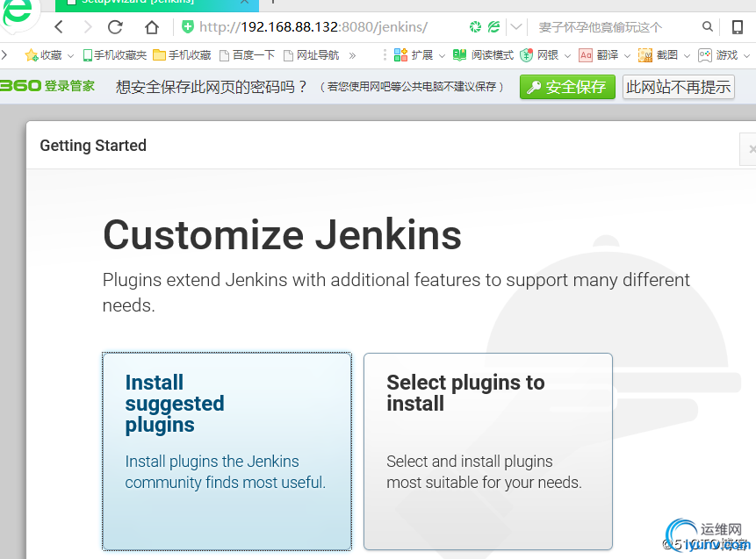Viewport: 756px width, 559px height.
Task: Enable 阅读模式 reading mode
Action: click(483, 55)
